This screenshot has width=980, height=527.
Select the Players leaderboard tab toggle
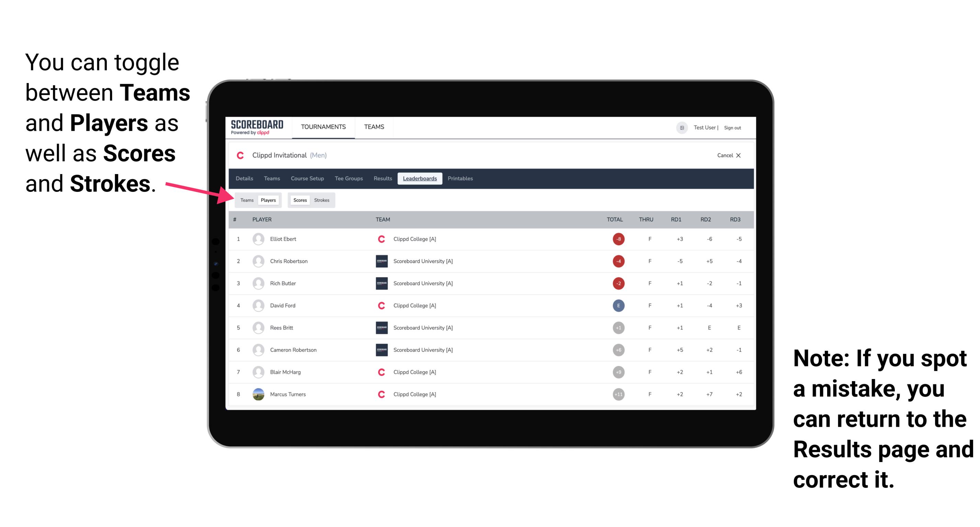[x=267, y=200]
